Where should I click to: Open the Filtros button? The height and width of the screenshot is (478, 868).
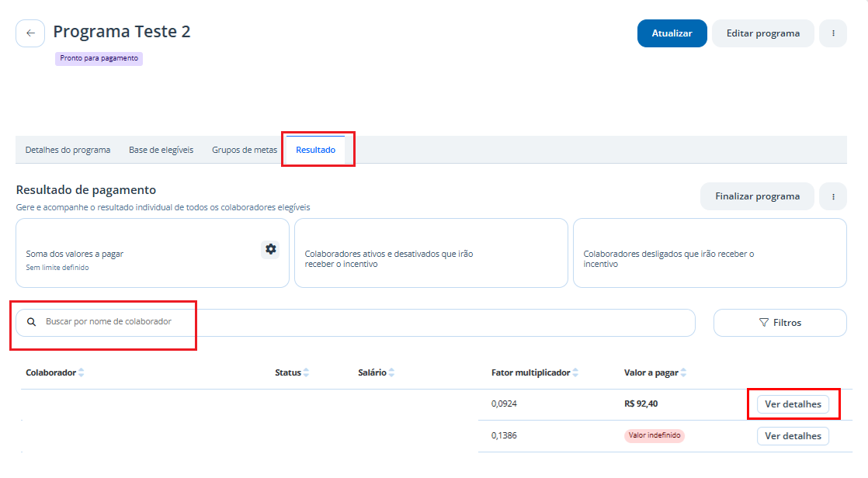click(780, 323)
